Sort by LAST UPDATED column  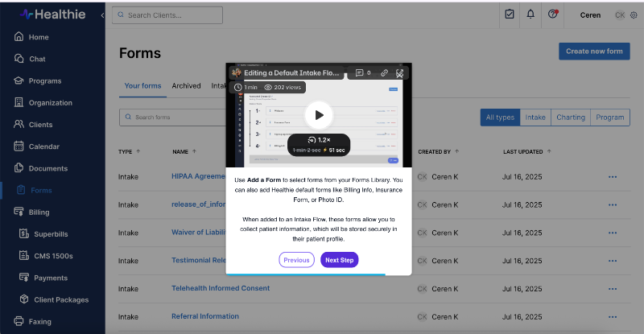pyautogui.click(x=527, y=151)
